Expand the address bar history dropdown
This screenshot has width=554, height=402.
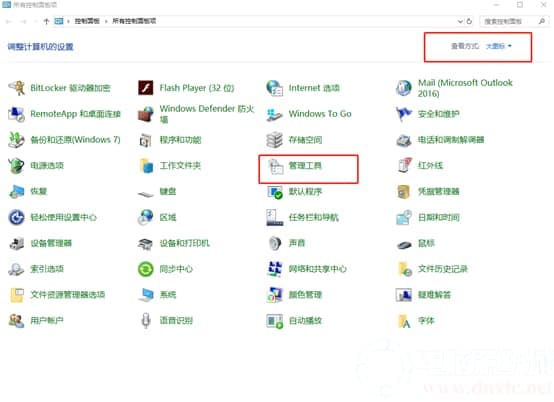pyautogui.click(x=460, y=21)
